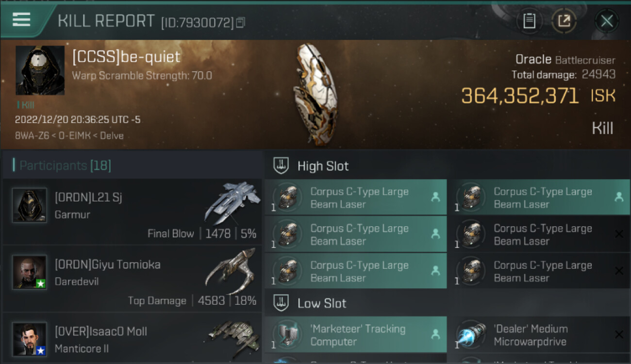The width and height of the screenshot is (631, 364).
Task: Click the [CCSS]be-quiet pilot name
Action: point(126,57)
